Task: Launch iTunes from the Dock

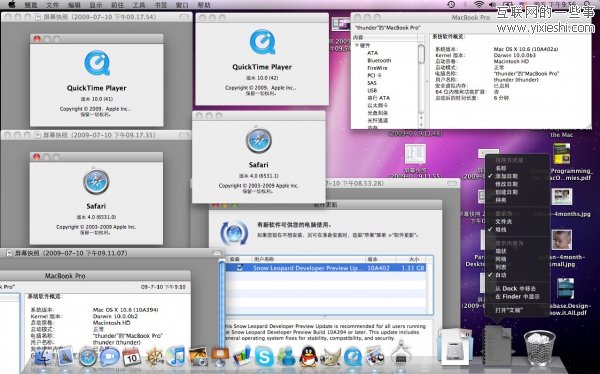Action: coord(176,356)
